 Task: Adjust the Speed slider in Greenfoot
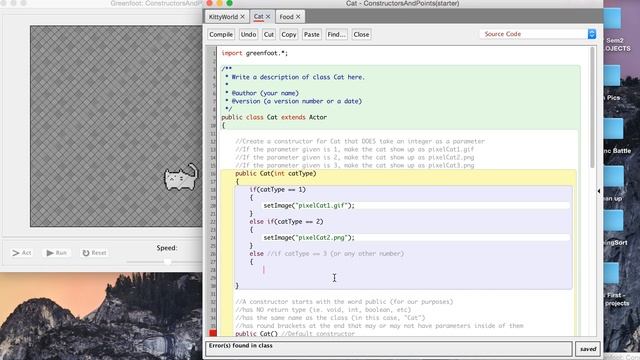168,261
